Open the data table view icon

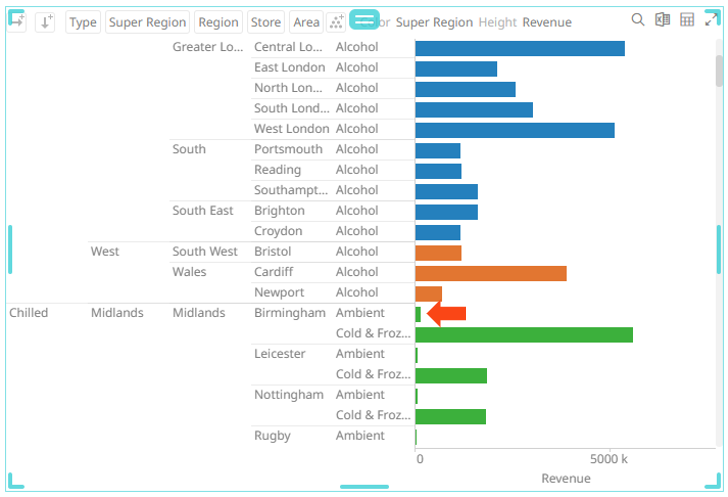pos(687,20)
